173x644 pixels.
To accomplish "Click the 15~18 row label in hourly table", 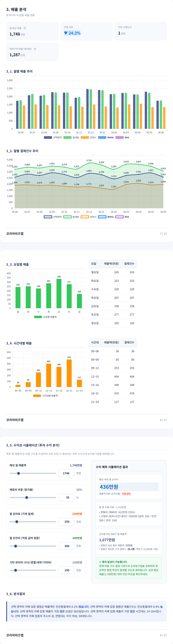I will tap(95, 385).
